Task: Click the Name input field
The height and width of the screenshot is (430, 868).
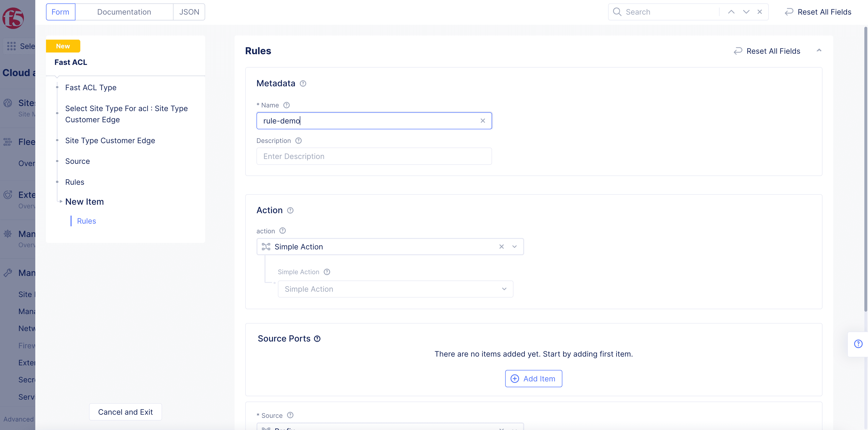Action: (x=374, y=121)
